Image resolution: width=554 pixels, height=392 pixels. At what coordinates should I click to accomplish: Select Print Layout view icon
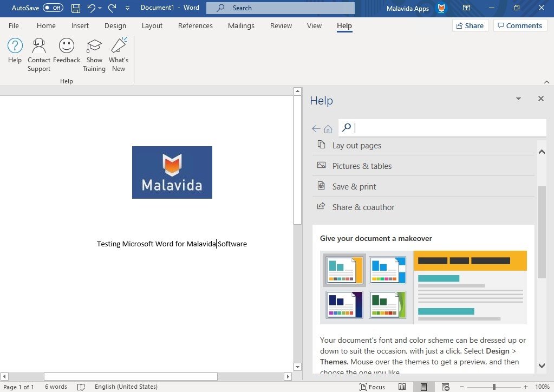click(x=423, y=387)
